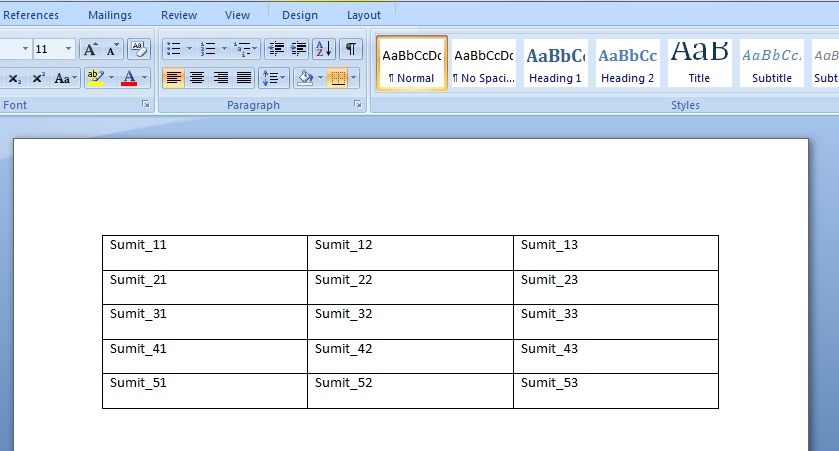Apply bulleted list formatting
The image size is (839, 451).
coord(173,49)
